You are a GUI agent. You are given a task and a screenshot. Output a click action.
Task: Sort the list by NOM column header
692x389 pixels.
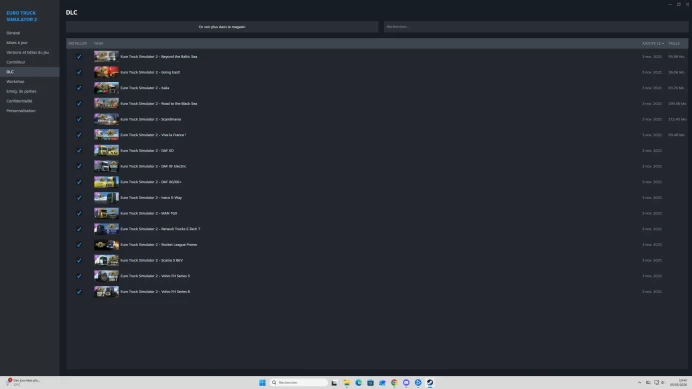click(x=98, y=43)
